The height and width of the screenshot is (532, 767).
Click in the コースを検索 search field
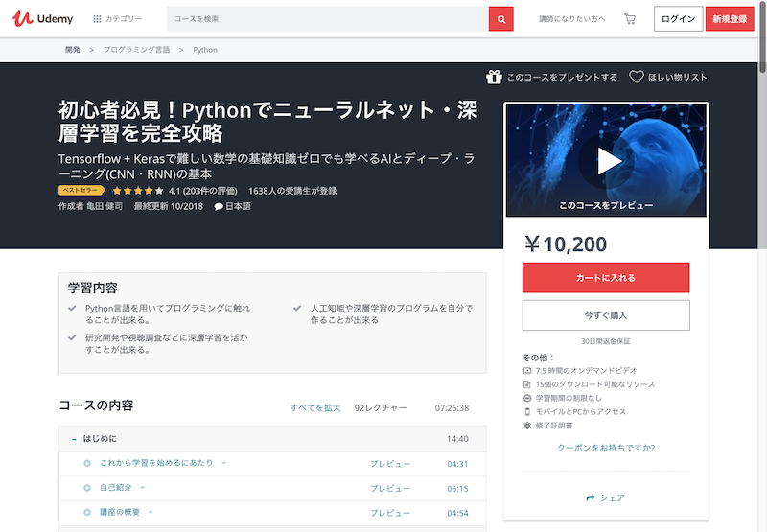(x=327, y=19)
